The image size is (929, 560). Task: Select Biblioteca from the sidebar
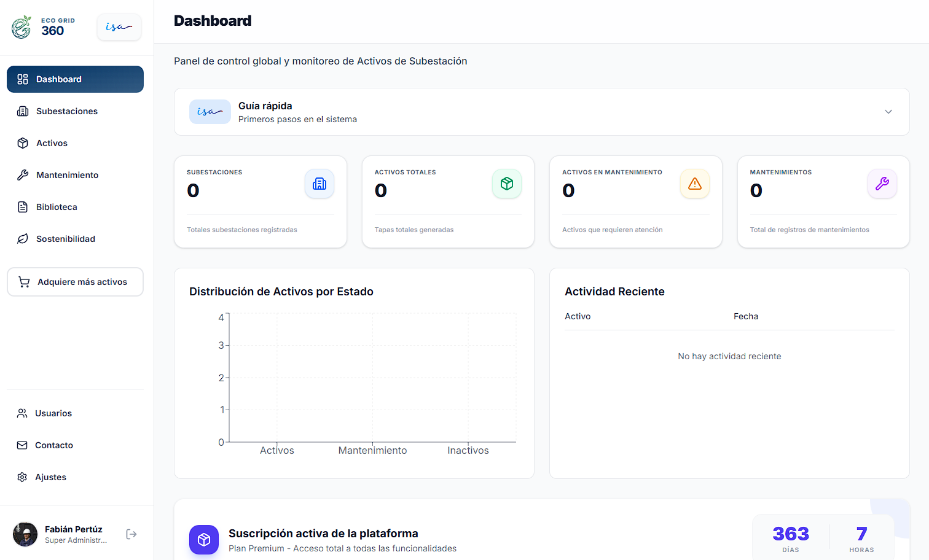57,207
